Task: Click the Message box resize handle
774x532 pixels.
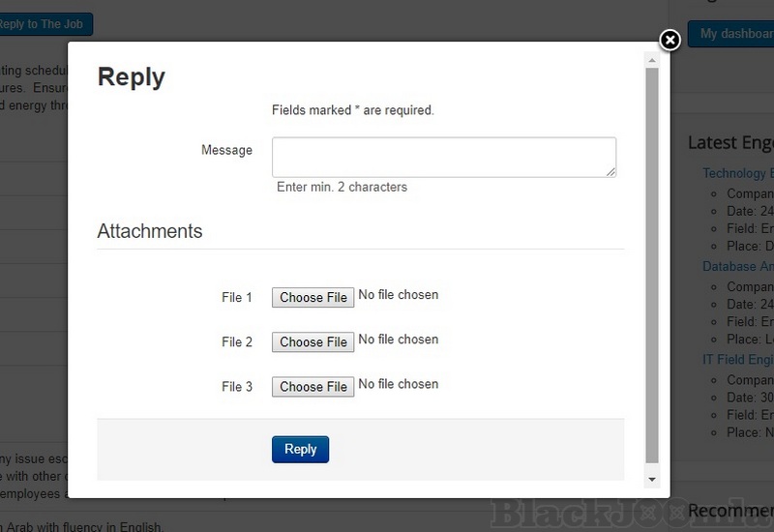Action: [611, 172]
